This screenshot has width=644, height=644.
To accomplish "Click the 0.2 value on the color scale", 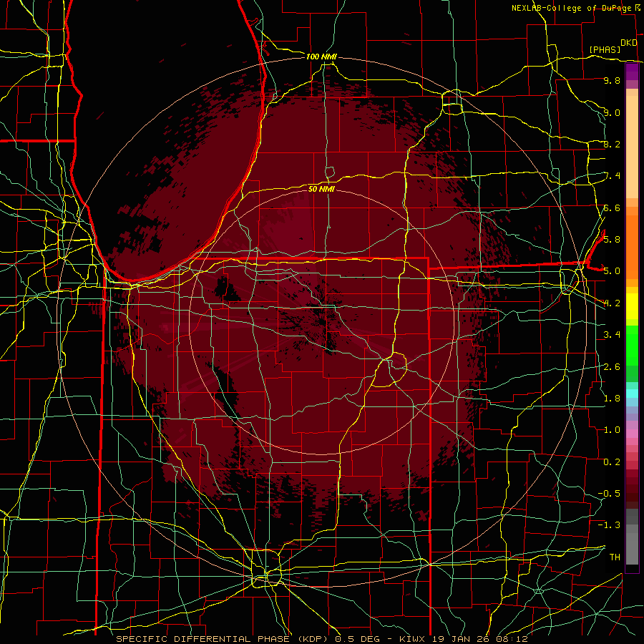I will [x=612, y=462].
